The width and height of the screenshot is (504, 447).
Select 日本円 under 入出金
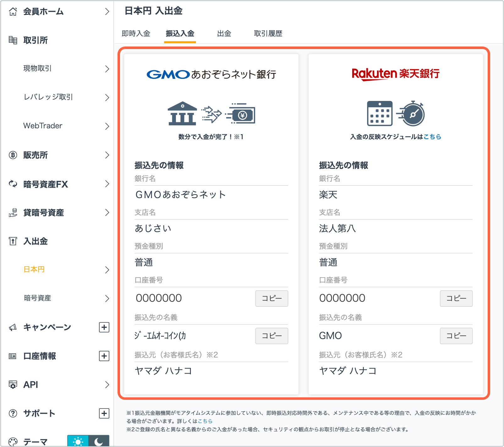34,269
